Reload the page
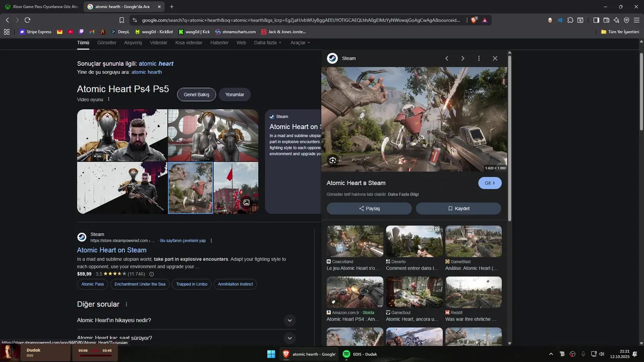Screen dimensions: 644x362 [x=27, y=20]
